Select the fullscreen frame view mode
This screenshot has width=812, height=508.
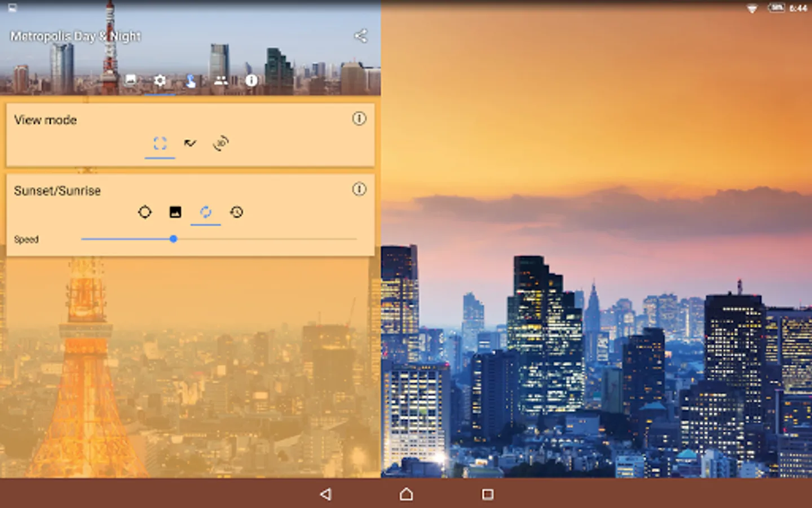click(160, 143)
